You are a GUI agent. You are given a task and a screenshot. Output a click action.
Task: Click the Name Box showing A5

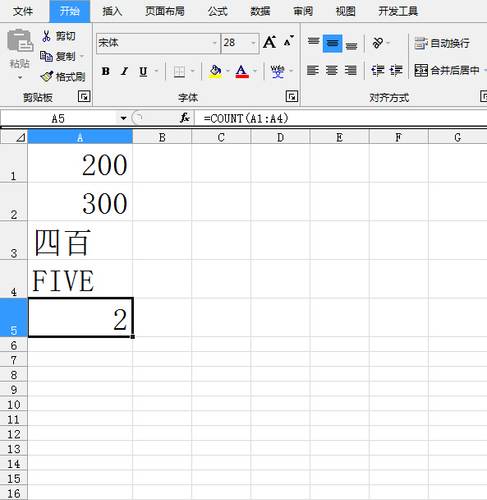tap(58, 118)
